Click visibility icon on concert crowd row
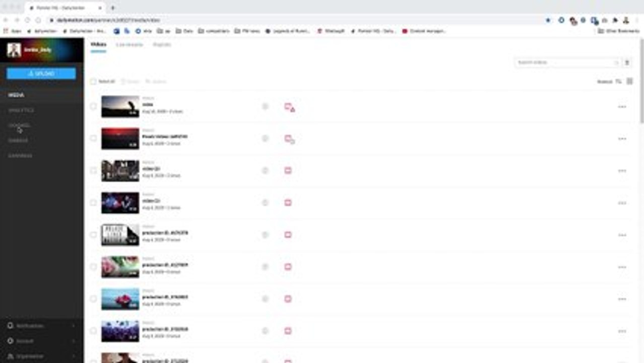Image resolution: width=644 pixels, height=363 pixels. coord(265,331)
